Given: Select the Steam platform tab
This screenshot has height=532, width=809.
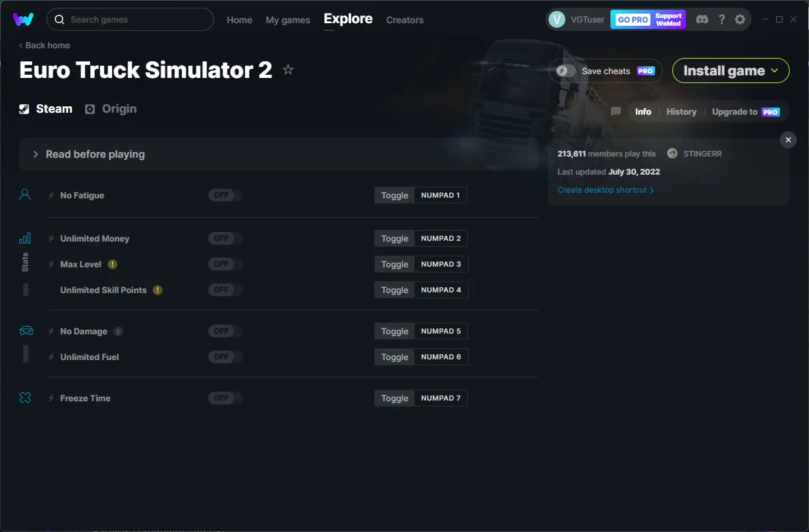Looking at the screenshot, I should point(46,109).
